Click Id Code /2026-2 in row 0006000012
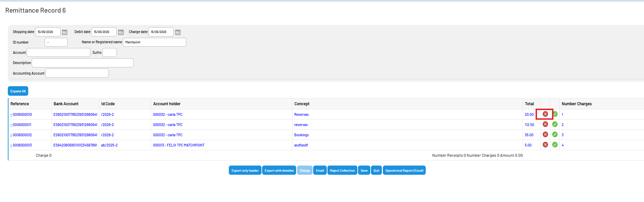This screenshot has width=644, height=202. (x=107, y=135)
